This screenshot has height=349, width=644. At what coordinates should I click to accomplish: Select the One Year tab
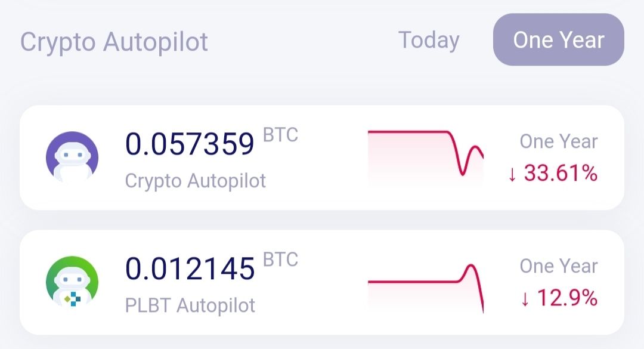(559, 39)
